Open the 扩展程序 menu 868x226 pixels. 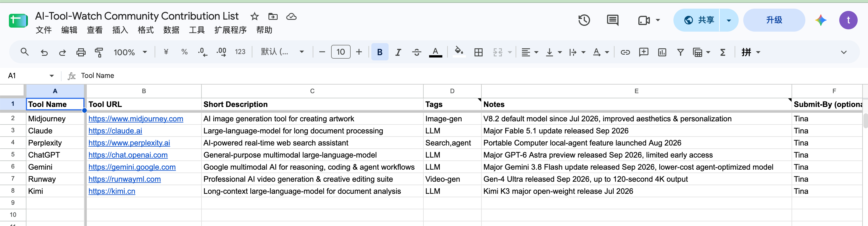point(231,30)
